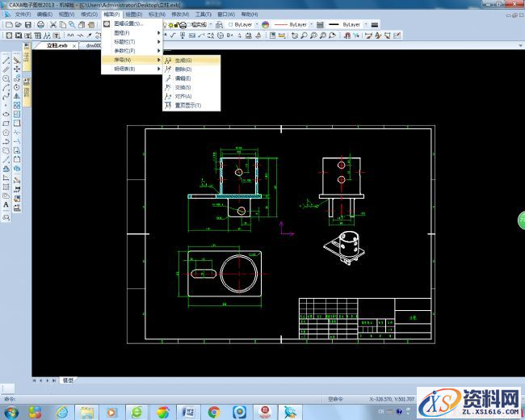
Task: Click the Save icon in the toolbar
Action: [x=28, y=25]
